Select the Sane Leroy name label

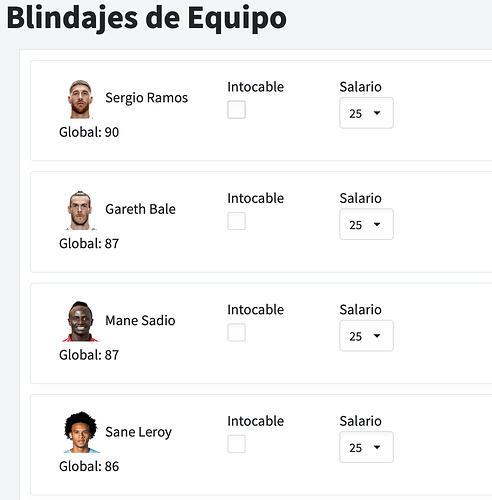138,432
